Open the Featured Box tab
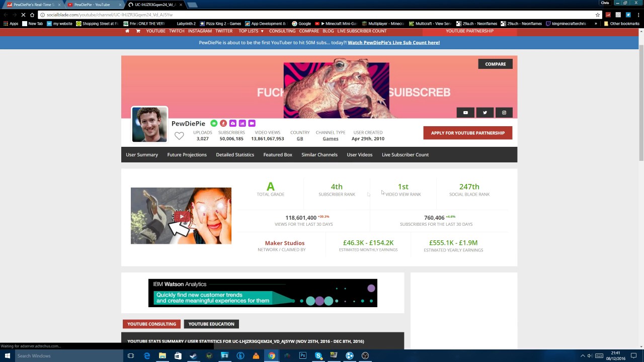644x362 pixels. click(x=278, y=154)
